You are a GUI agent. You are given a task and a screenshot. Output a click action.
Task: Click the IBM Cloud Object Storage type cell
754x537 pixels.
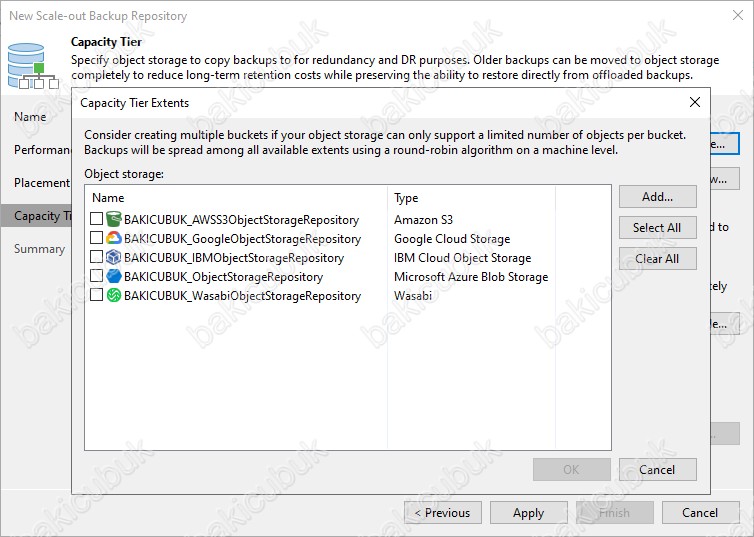pos(462,258)
